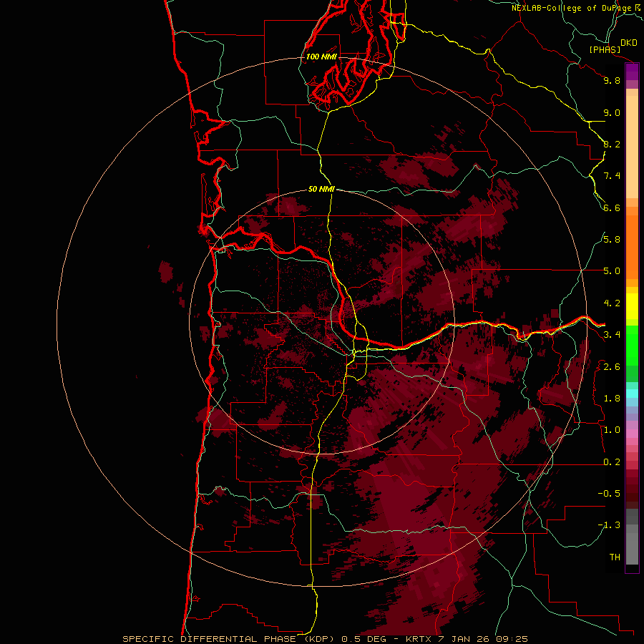Click the -1.3 scale value
644x644 pixels.
pos(609,525)
